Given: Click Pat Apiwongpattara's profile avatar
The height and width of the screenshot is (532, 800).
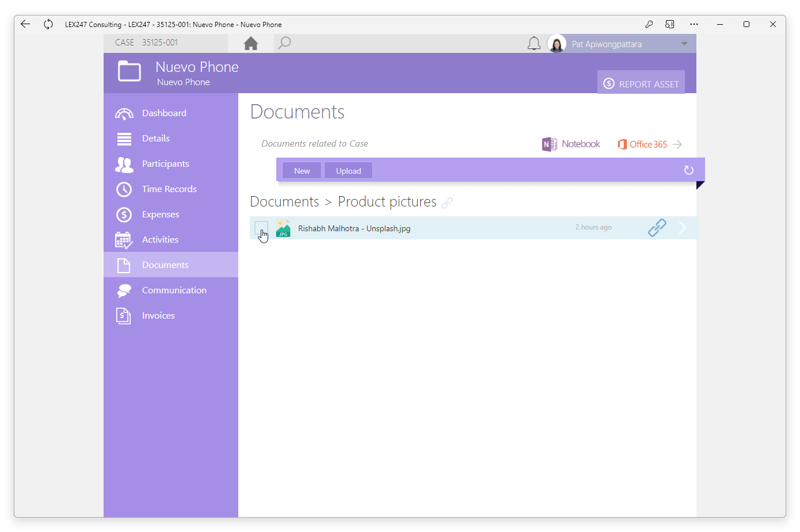Looking at the screenshot, I should tap(557, 44).
